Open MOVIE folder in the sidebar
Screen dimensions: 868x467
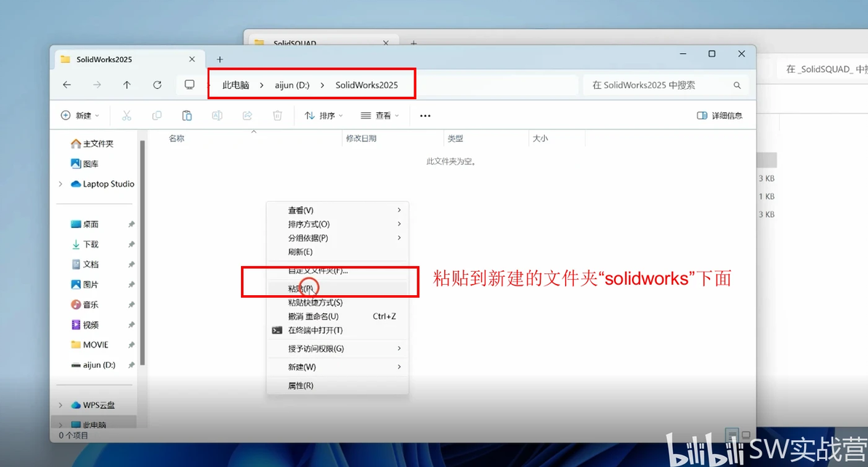click(x=90, y=345)
